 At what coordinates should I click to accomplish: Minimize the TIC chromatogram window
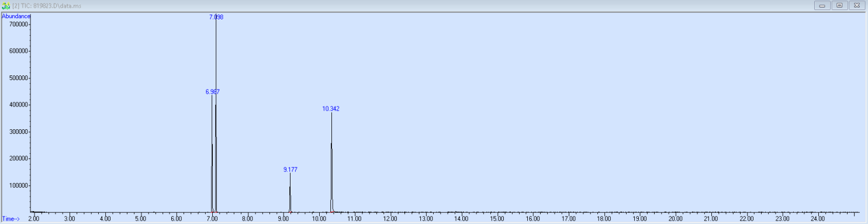click(x=822, y=5)
